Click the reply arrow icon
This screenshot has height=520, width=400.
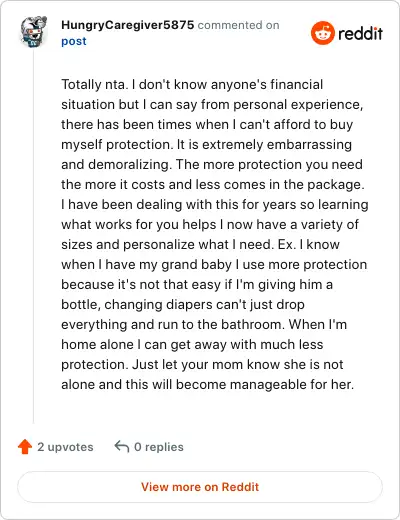122,446
